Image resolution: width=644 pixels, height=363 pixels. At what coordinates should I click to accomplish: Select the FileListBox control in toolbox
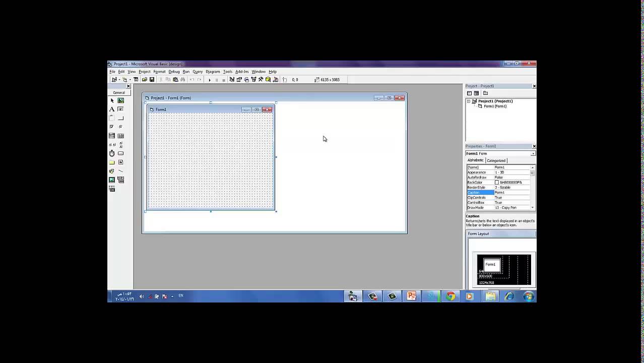click(120, 162)
